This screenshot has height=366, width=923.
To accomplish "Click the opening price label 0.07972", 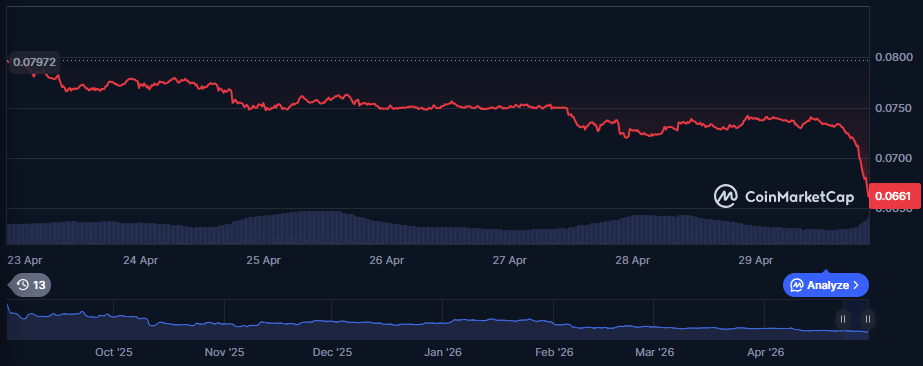I will (x=35, y=62).
